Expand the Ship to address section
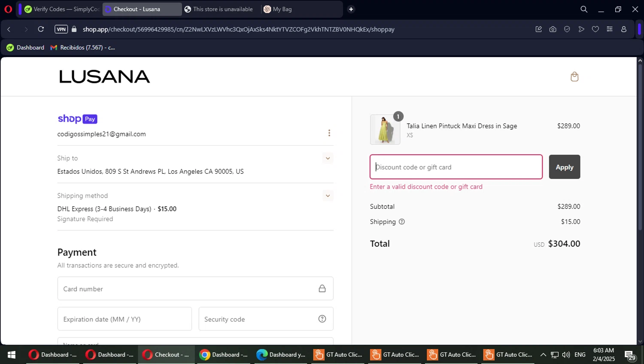This screenshot has width=644, height=364. 328,158
